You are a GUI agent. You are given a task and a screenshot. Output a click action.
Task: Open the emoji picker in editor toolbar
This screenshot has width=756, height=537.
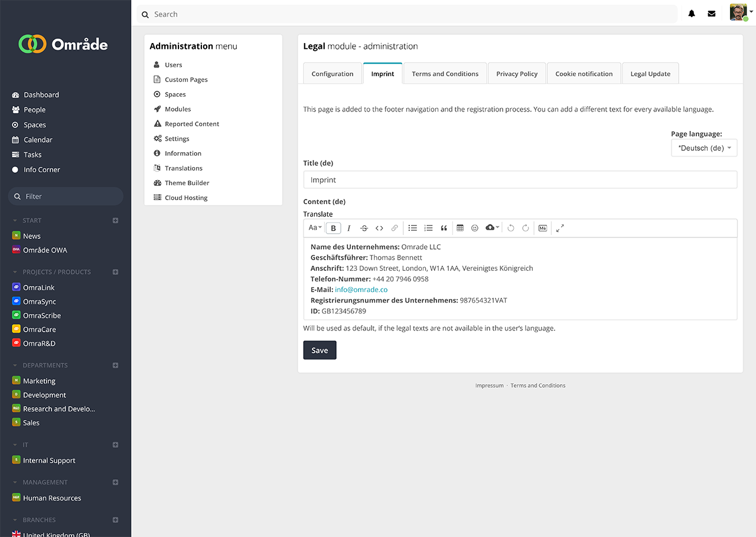tap(475, 228)
